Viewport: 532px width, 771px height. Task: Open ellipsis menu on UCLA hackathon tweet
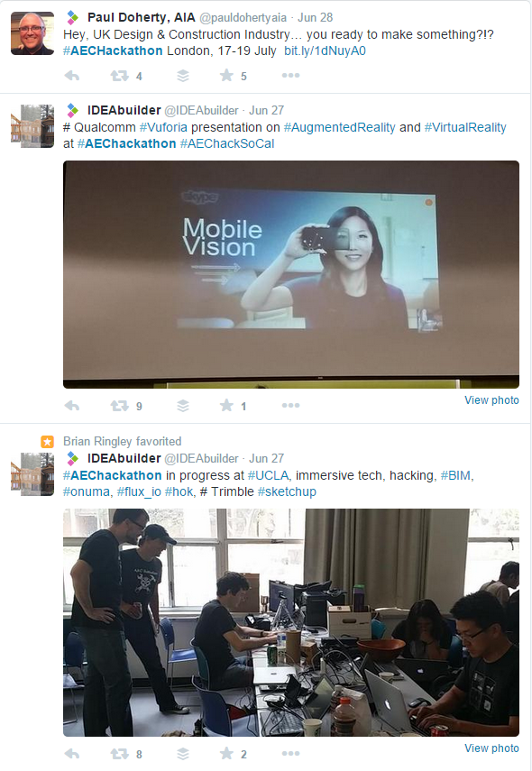290,753
